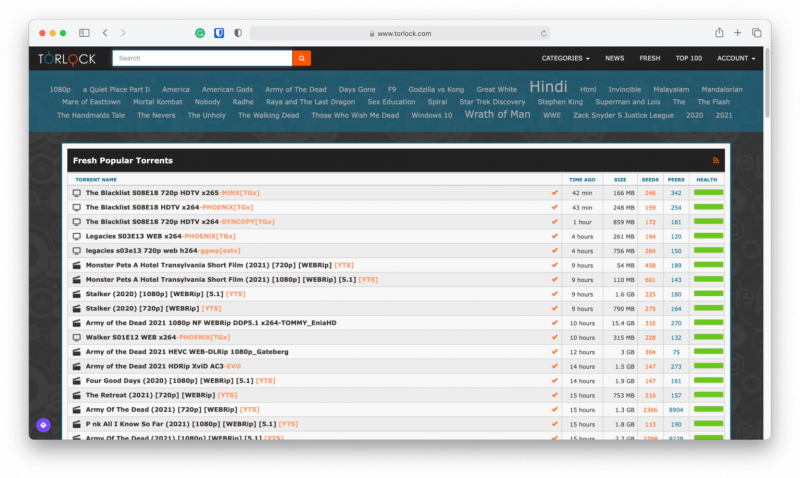800x478 pixels.
Task: Click into the Search input field
Action: coord(202,58)
